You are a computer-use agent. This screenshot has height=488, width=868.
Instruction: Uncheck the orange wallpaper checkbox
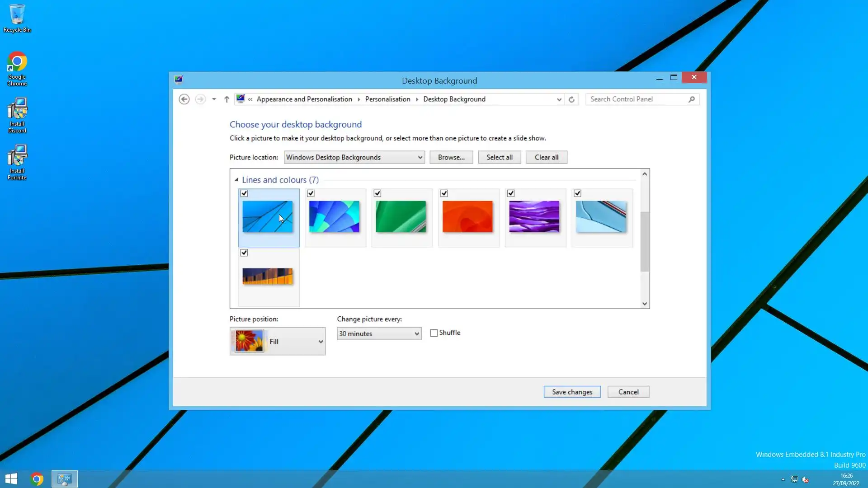[x=444, y=193]
